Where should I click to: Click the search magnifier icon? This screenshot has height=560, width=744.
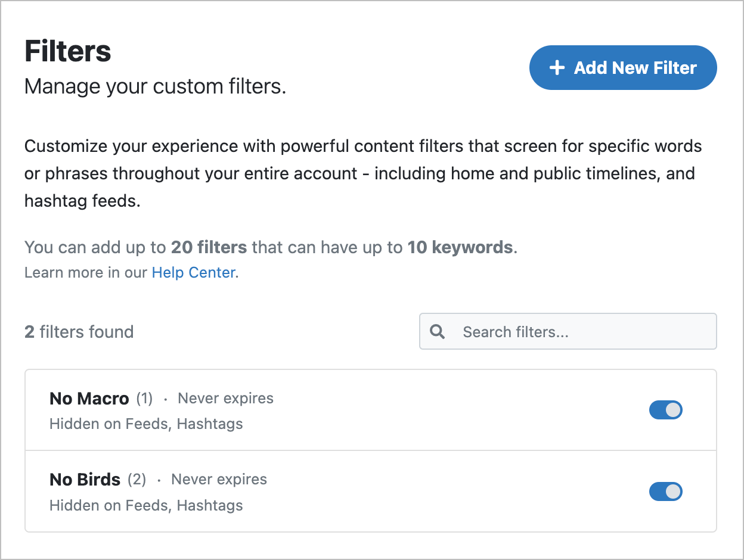pyautogui.click(x=437, y=331)
